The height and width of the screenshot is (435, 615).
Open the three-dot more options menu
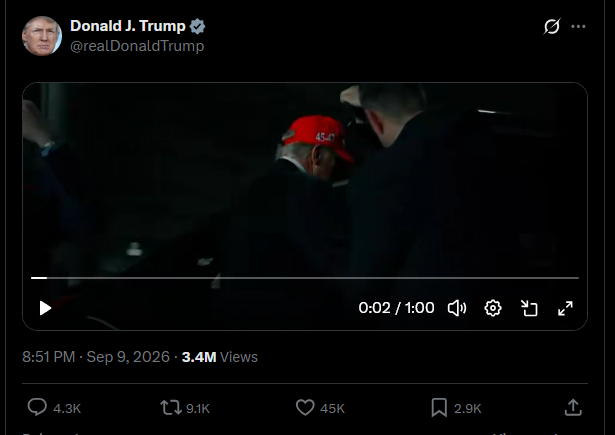click(x=578, y=26)
